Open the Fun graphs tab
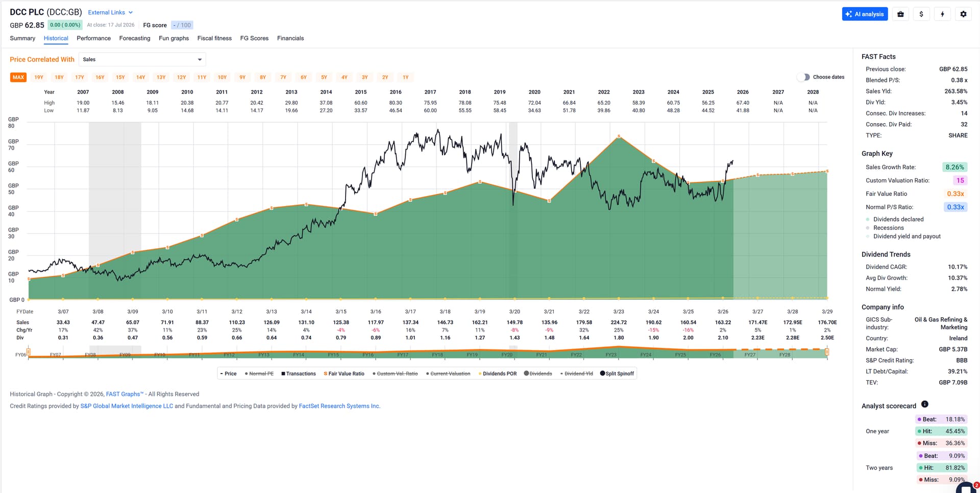980x493 pixels. coord(174,38)
